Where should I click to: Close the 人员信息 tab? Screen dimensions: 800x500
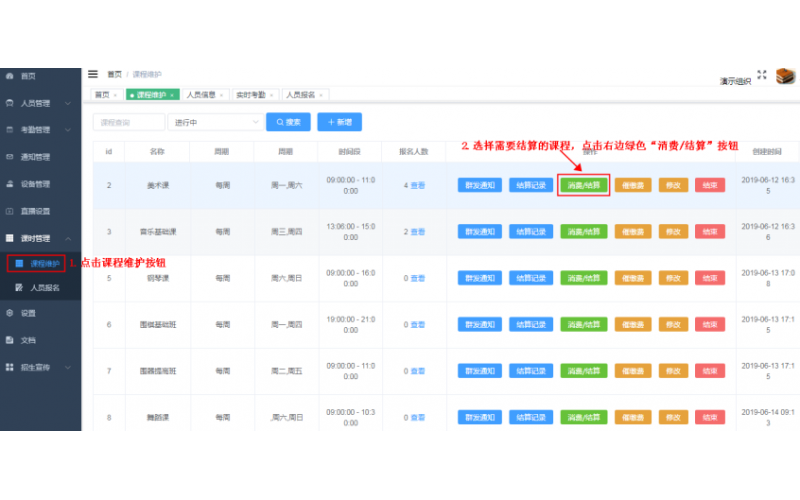coord(221,95)
